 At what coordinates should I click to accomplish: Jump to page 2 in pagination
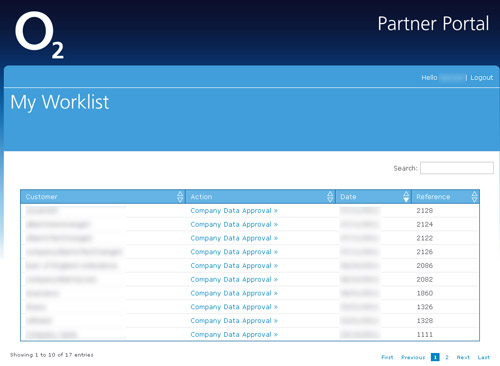pos(447,357)
